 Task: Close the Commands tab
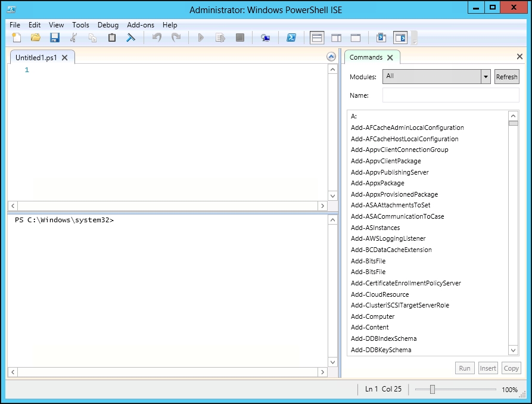click(x=390, y=57)
